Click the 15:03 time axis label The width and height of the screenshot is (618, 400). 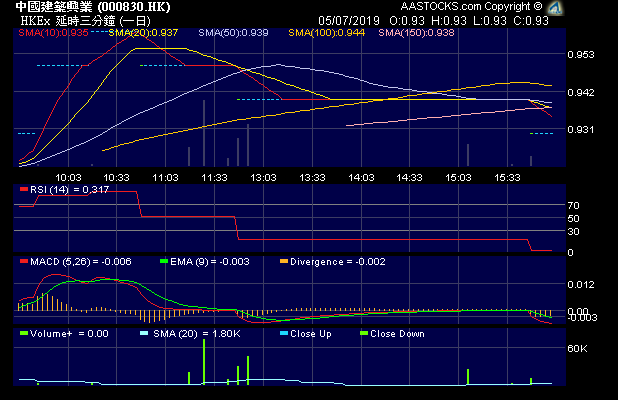tap(458, 178)
